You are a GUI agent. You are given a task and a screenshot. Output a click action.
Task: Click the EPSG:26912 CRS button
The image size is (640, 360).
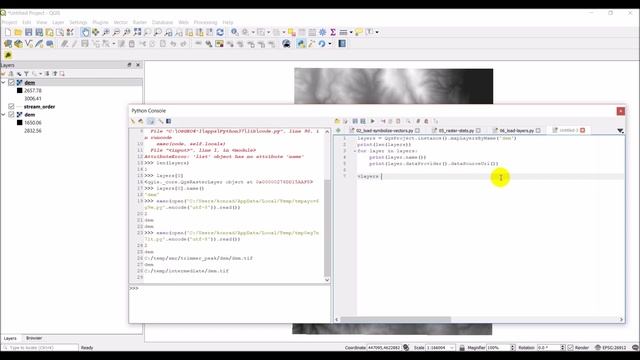[611, 347]
